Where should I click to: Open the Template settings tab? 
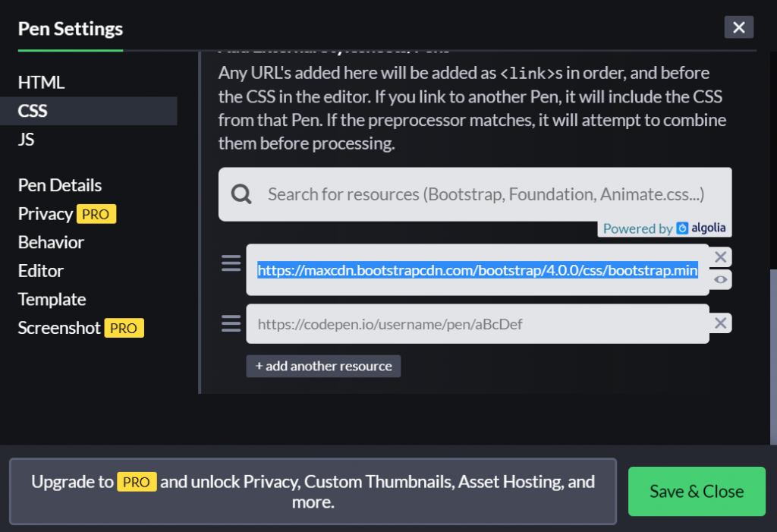[52, 299]
